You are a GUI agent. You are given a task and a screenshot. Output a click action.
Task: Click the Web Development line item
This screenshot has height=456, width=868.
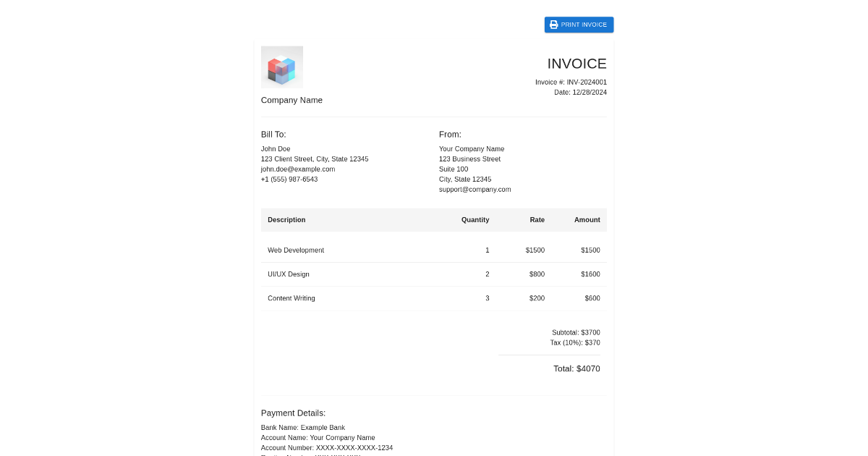click(x=296, y=250)
